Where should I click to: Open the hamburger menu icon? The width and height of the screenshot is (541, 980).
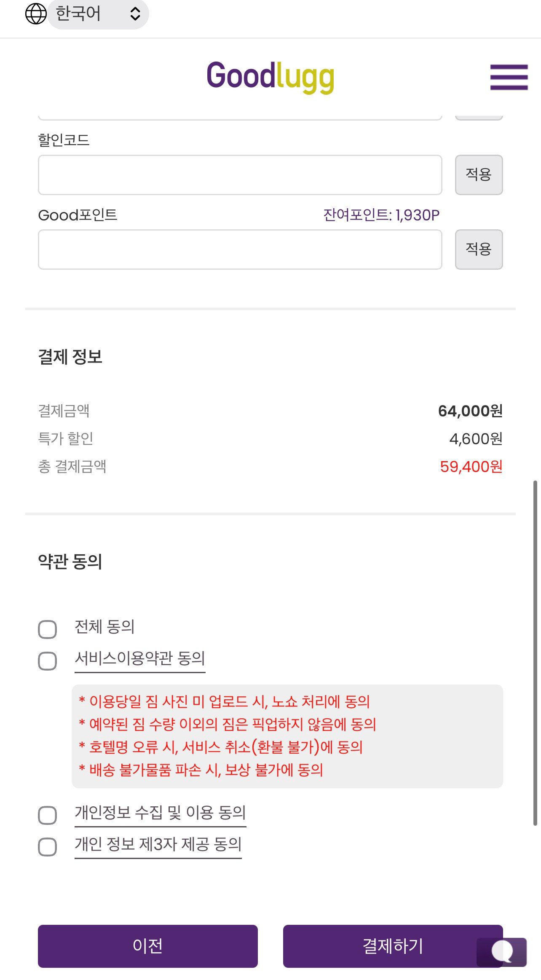click(x=509, y=77)
